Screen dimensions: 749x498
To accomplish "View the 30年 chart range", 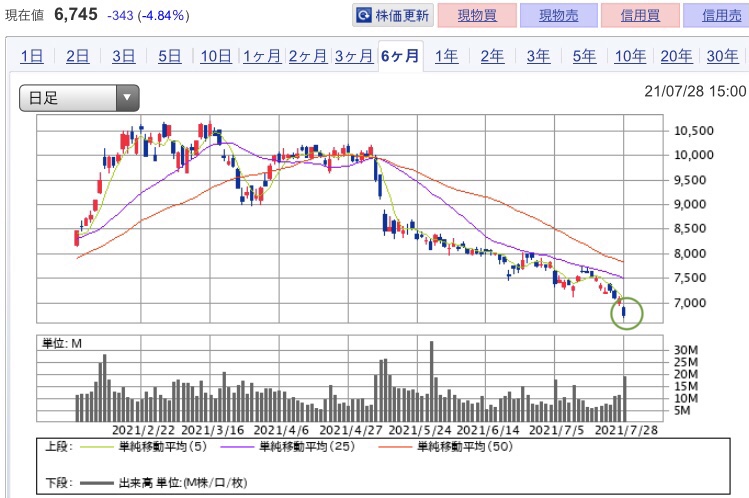I will (x=722, y=56).
